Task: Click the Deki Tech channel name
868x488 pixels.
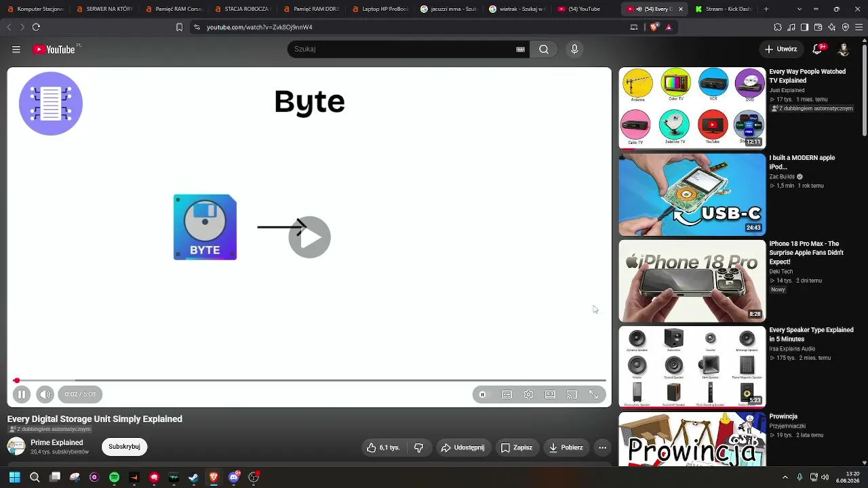Action: click(x=781, y=272)
